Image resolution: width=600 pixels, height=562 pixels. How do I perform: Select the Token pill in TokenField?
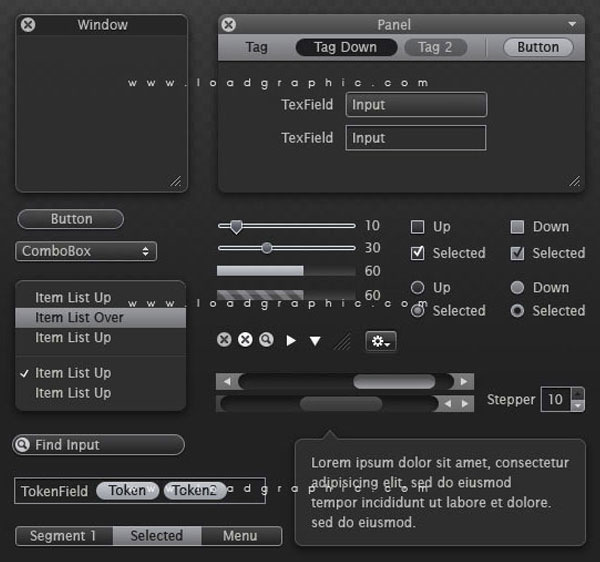[x=127, y=490]
